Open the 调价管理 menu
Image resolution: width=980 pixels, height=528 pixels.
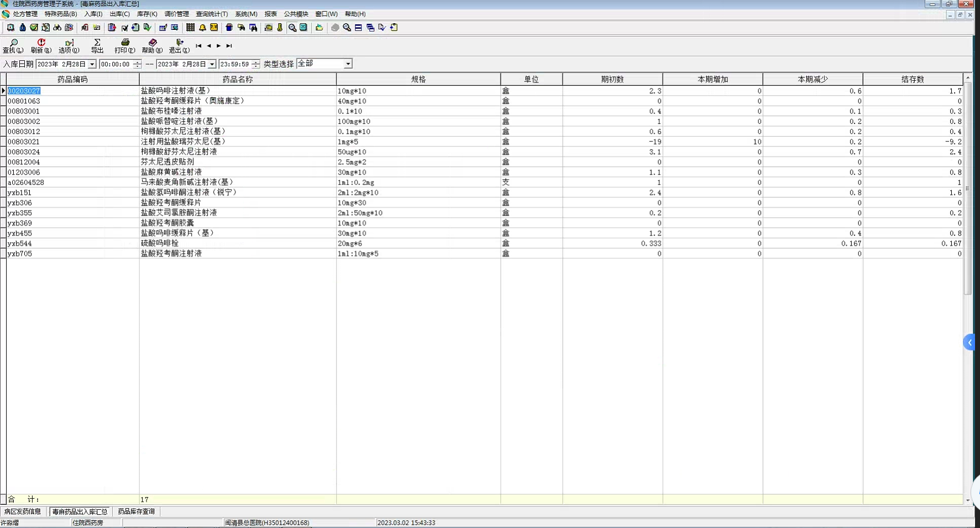[177, 14]
